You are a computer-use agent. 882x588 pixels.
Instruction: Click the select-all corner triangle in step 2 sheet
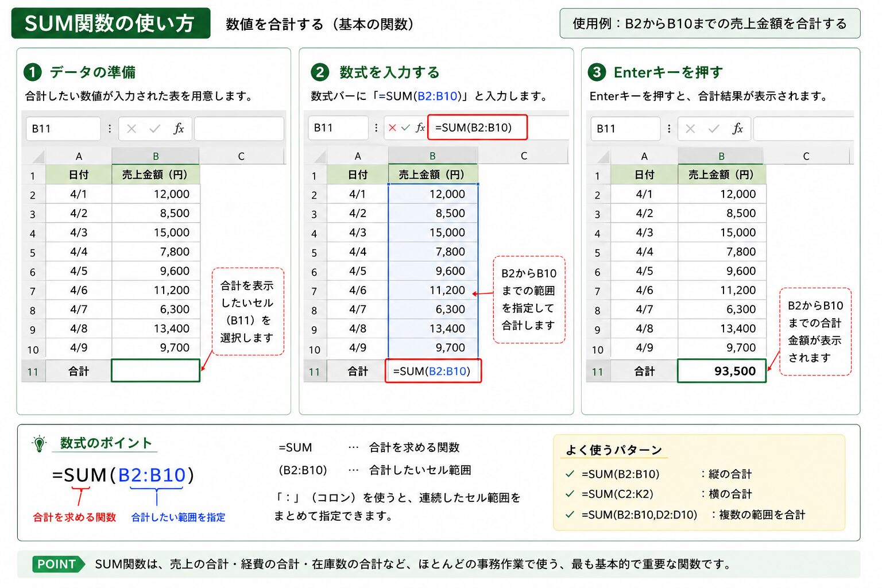tap(319, 157)
